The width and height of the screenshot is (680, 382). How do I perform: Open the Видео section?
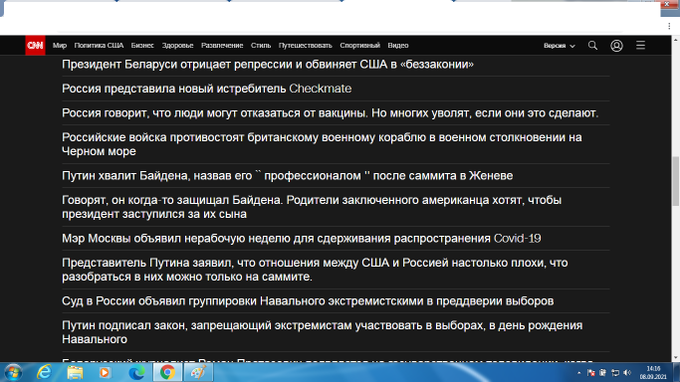[398, 46]
